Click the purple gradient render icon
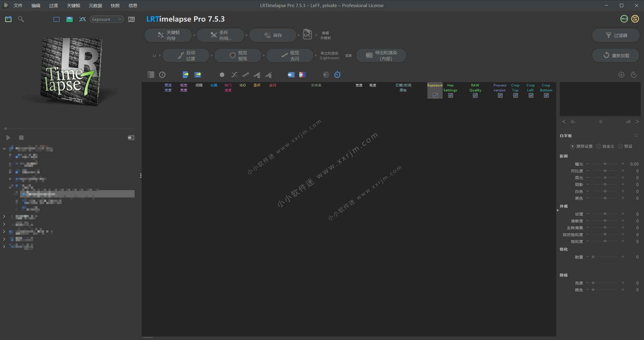The width and height of the screenshot is (644, 340). pyautogui.click(x=303, y=75)
